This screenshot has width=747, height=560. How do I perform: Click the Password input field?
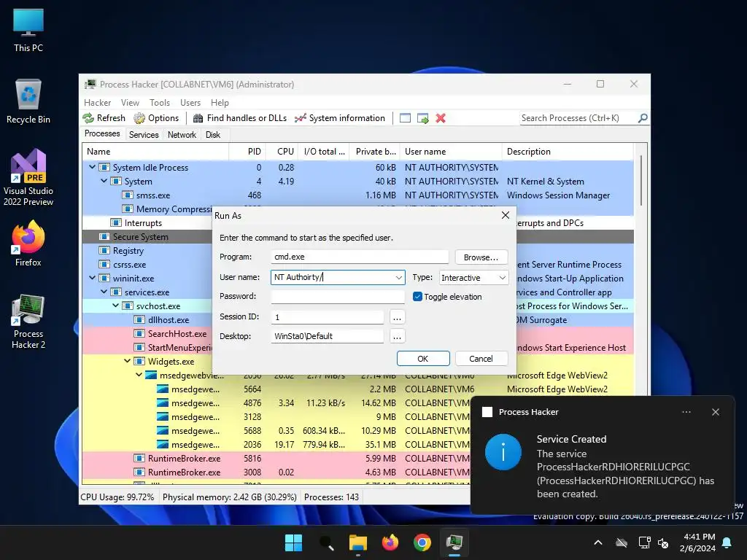coord(338,297)
